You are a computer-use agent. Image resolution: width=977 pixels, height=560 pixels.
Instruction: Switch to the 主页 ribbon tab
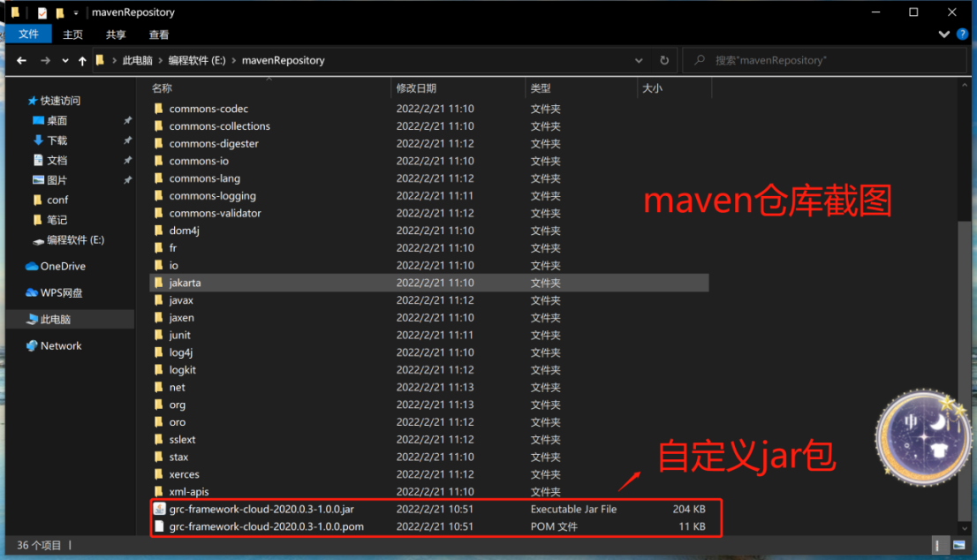click(72, 34)
